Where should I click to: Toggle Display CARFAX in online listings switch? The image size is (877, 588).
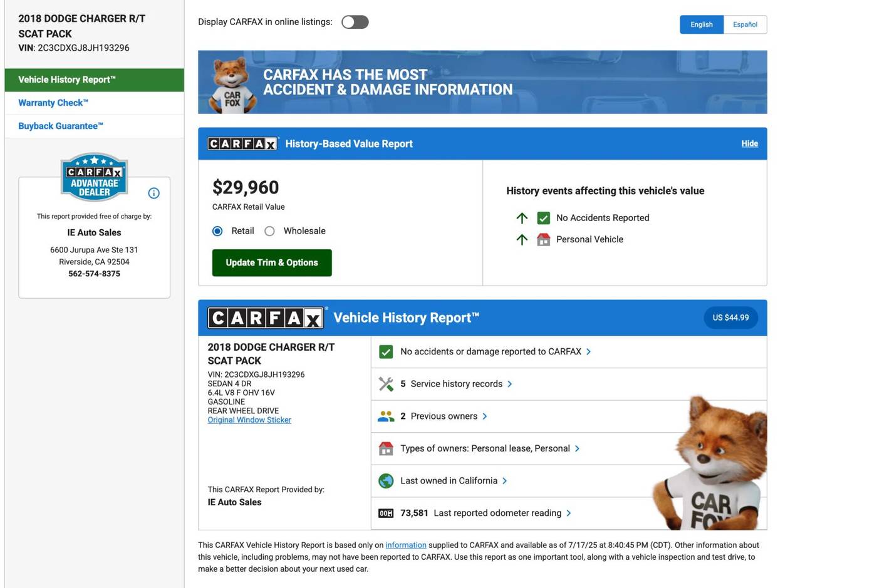355,22
